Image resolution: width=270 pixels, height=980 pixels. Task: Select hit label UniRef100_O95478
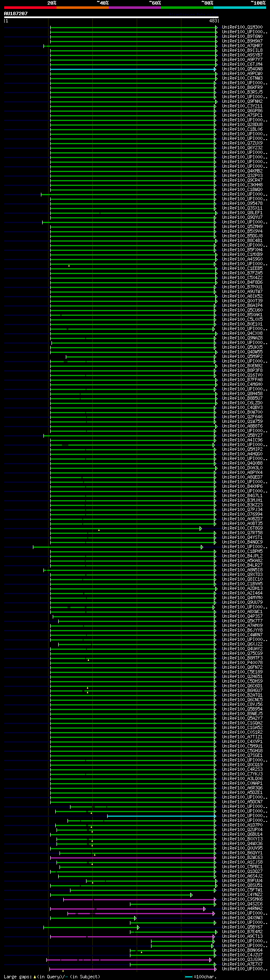(x=242, y=204)
